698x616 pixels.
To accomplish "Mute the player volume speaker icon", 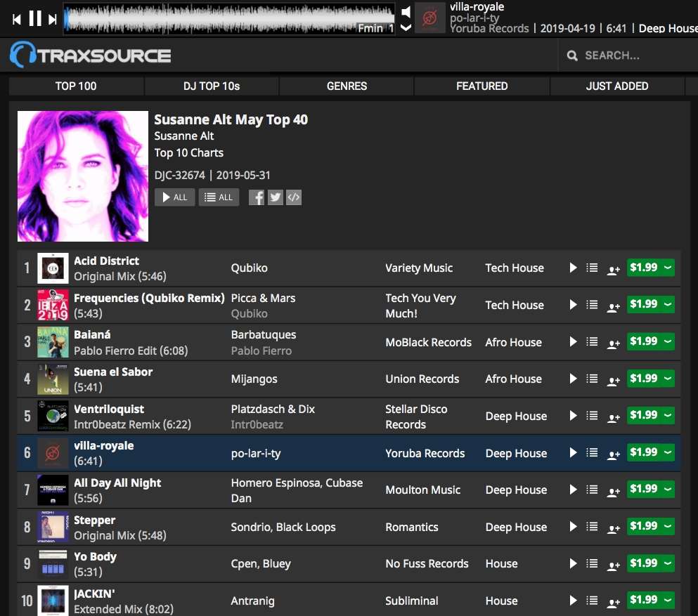I will [x=406, y=11].
